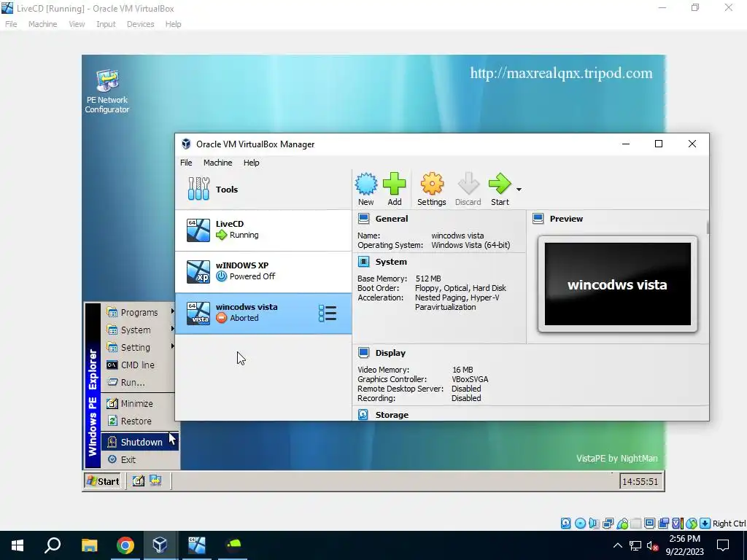Click shared folders status icon

tap(636, 524)
